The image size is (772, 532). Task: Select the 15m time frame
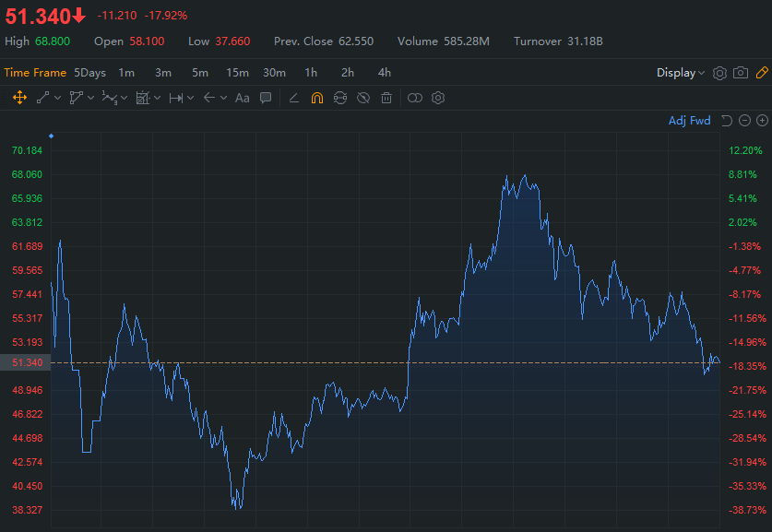(x=237, y=73)
